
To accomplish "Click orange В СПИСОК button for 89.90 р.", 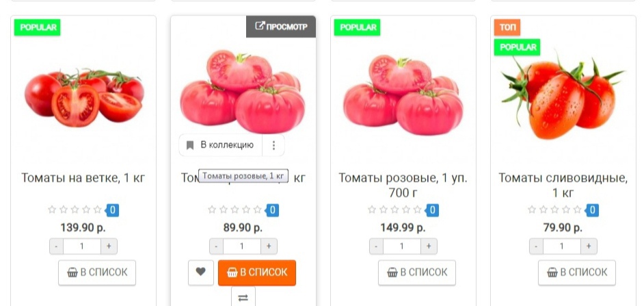I will 256,272.
